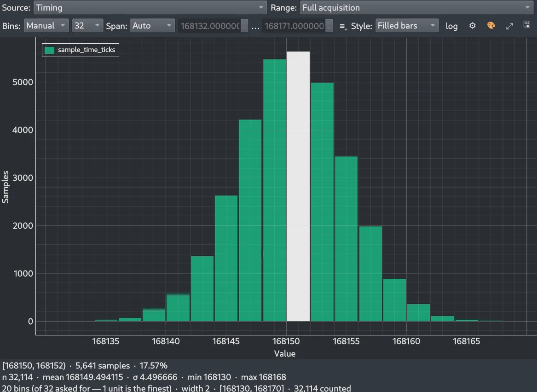
Task: Open the histogram settings gear
Action: 472,26
